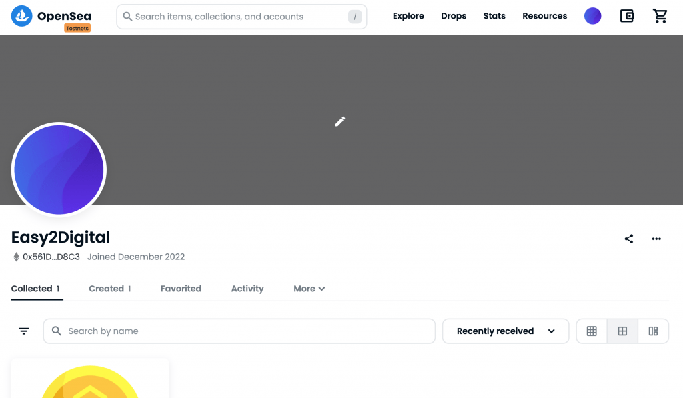This screenshot has width=683, height=398.
Task: Click the Testnets badge under the logo
Action: point(78,28)
